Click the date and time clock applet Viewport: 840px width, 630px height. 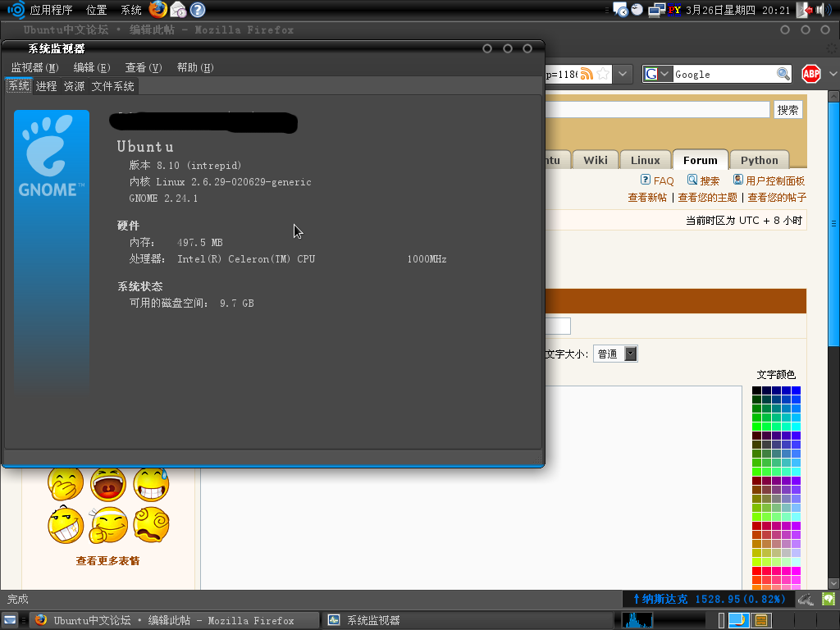[x=737, y=10]
